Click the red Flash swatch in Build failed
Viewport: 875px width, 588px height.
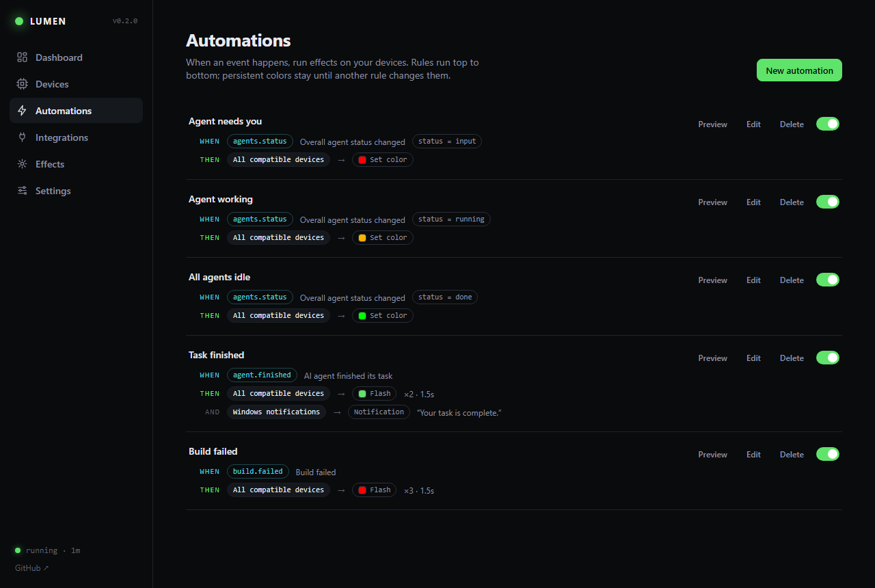coord(362,490)
